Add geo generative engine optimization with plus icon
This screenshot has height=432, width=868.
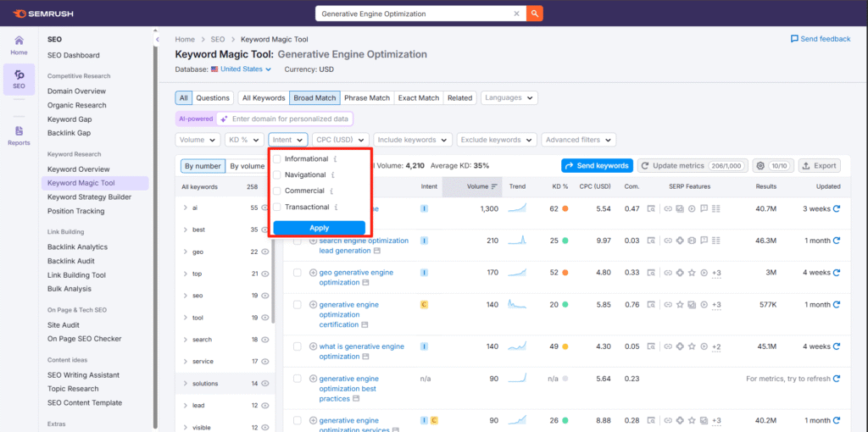pyautogui.click(x=313, y=273)
